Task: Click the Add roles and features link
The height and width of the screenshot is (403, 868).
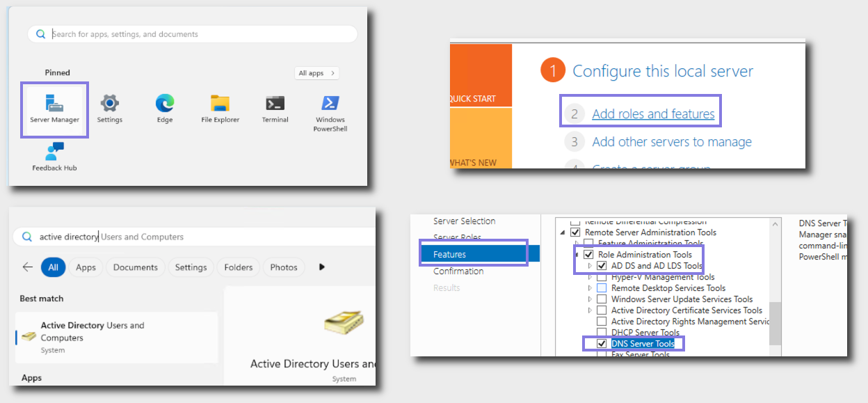Action: pyautogui.click(x=653, y=114)
